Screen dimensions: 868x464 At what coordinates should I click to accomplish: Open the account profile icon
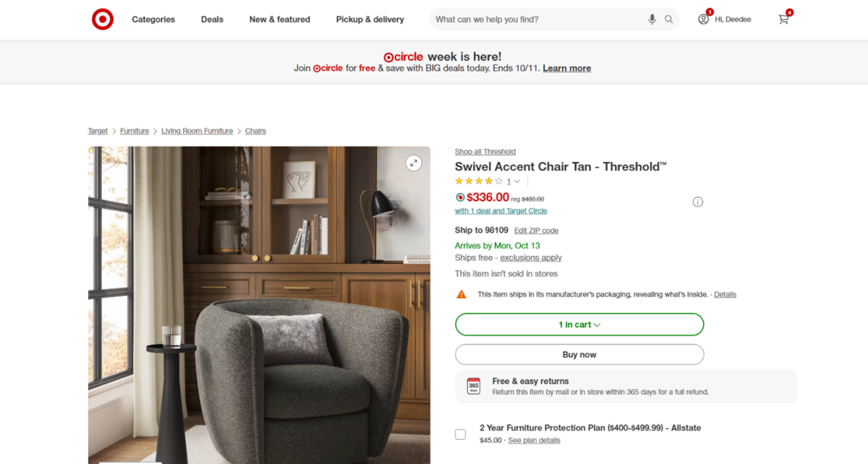(x=703, y=19)
